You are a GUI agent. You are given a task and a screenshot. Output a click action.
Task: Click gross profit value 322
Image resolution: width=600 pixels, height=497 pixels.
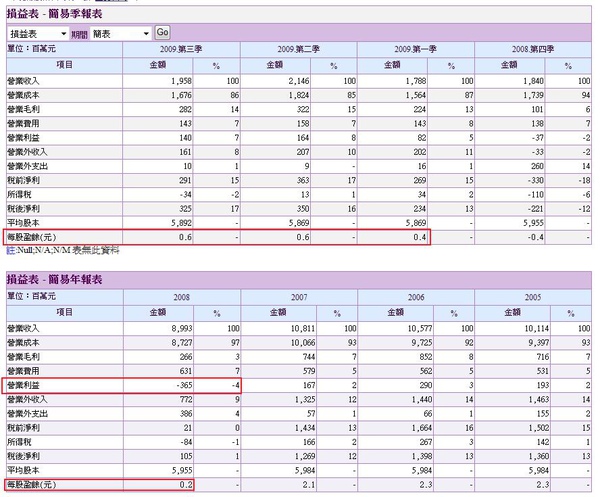[x=303, y=109]
